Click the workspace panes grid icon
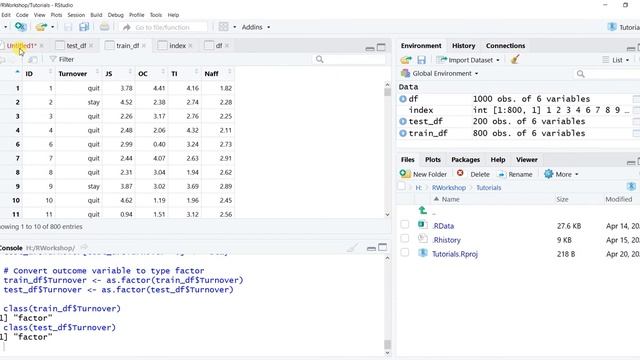640x360 pixels. click(x=223, y=27)
